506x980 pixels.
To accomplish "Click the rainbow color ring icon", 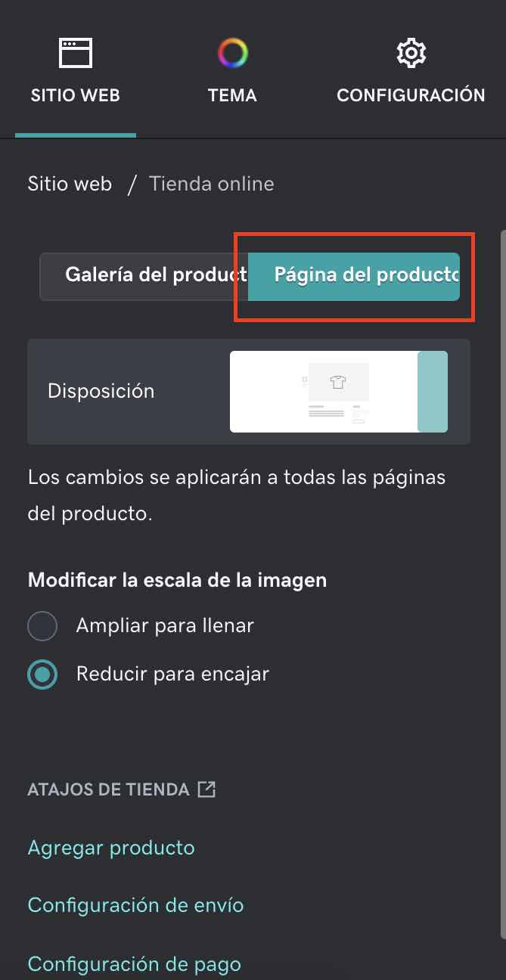I will (x=232, y=53).
